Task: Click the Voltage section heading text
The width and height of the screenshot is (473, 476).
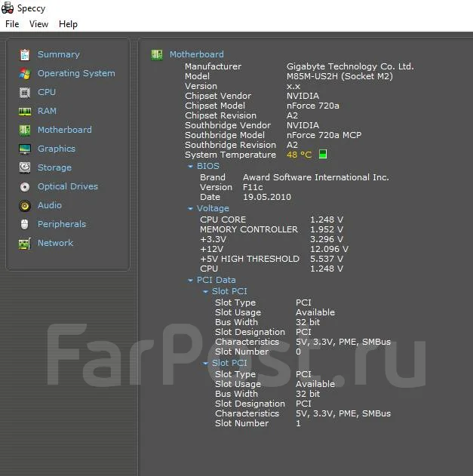Action: pyautogui.click(x=213, y=208)
